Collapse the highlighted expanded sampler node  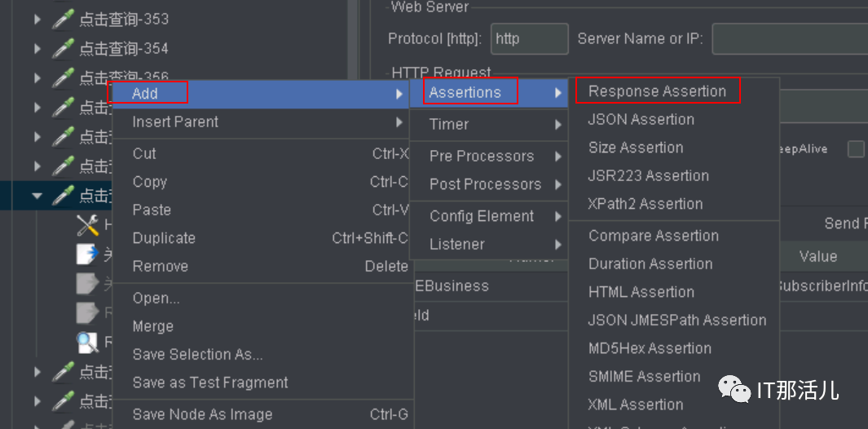point(37,196)
